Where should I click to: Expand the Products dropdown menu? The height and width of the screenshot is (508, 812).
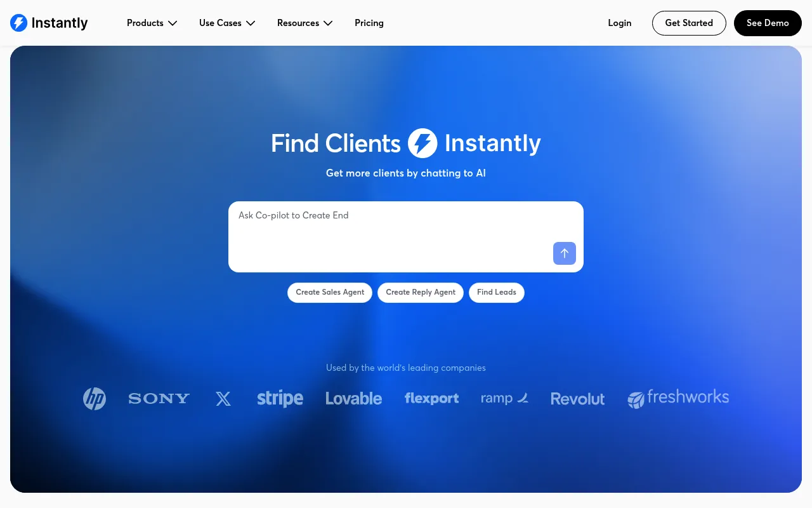click(152, 23)
